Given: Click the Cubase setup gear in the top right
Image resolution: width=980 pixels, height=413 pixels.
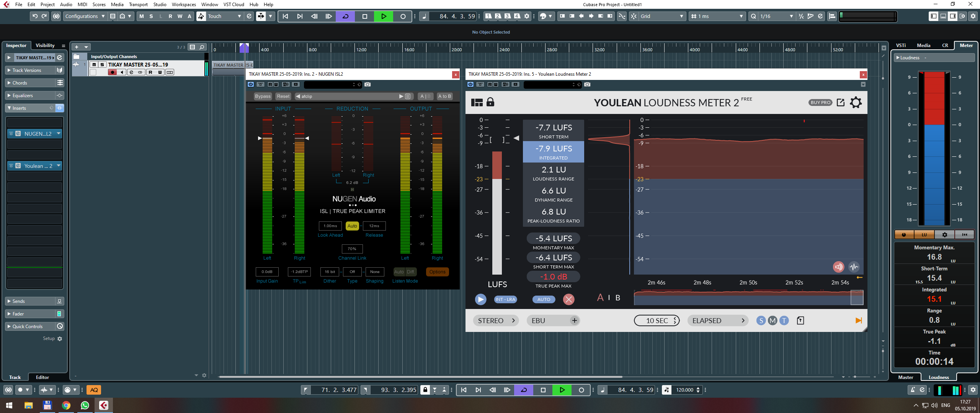Looking at the screenshot, I should [x=973, y=16].
